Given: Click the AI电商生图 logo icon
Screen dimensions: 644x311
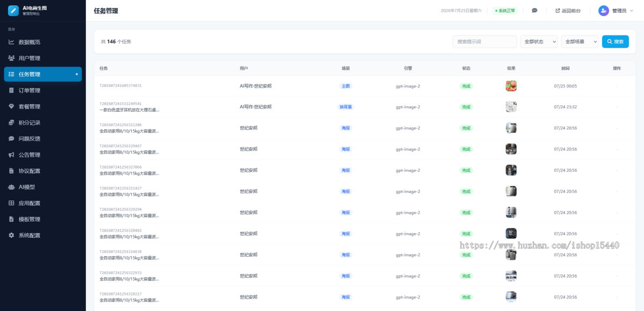Looking at the screenshot, I should 13,10.
